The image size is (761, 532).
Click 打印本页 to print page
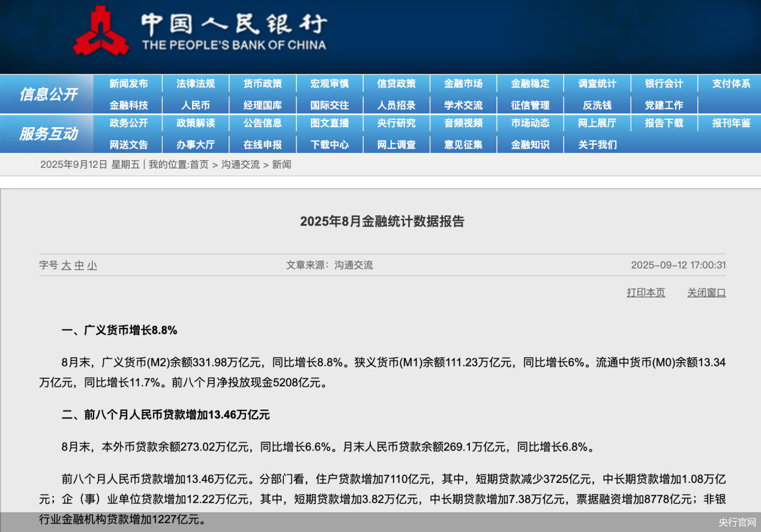click(646, 293)
